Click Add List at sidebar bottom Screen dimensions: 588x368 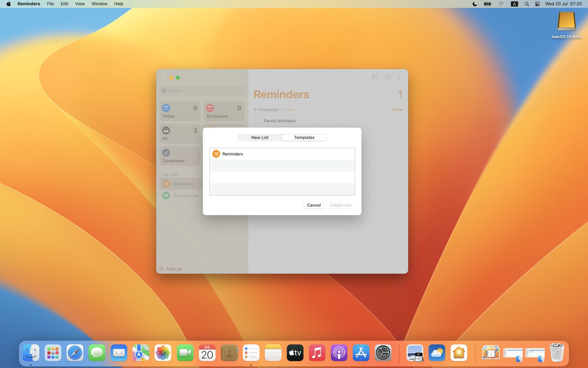171,269
